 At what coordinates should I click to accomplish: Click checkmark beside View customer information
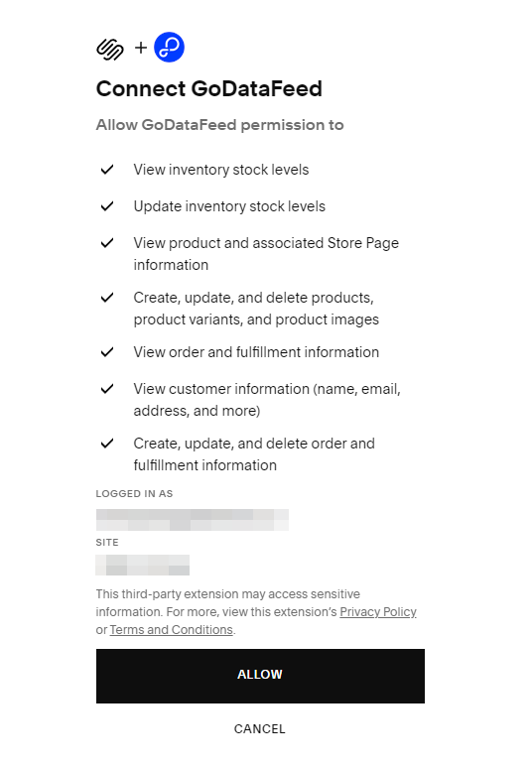point(107,389)
